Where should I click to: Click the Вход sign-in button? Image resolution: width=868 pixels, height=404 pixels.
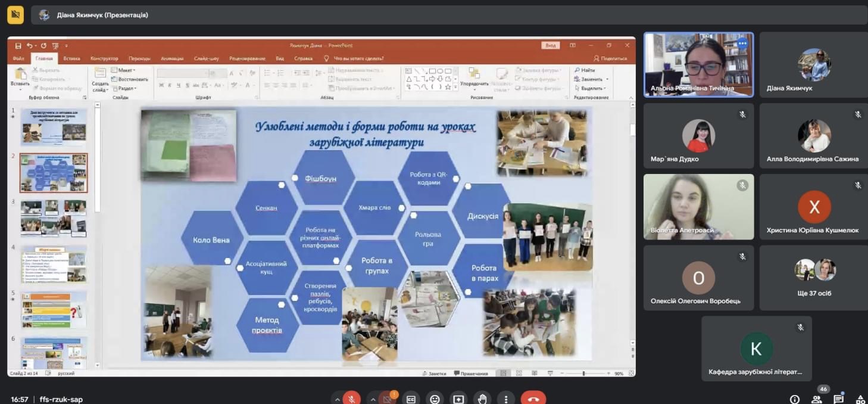[x=551, y=45]
